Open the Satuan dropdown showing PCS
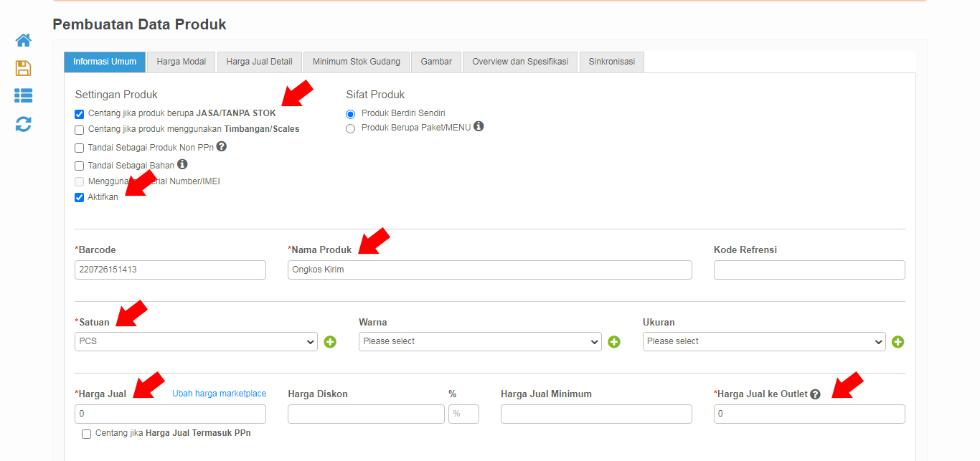Screen dimensions: 980x461 [x=196, y=342]
